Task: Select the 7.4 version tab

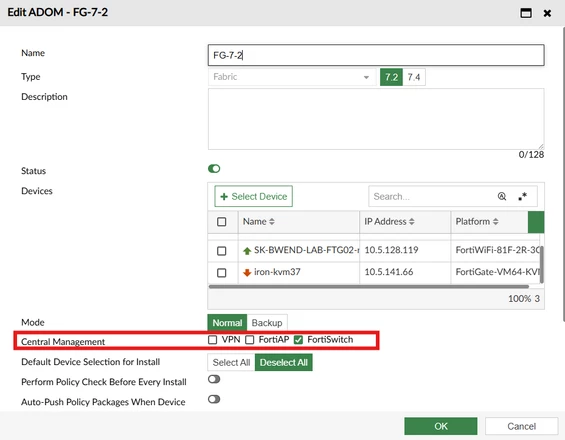Action: click(414, 77)
